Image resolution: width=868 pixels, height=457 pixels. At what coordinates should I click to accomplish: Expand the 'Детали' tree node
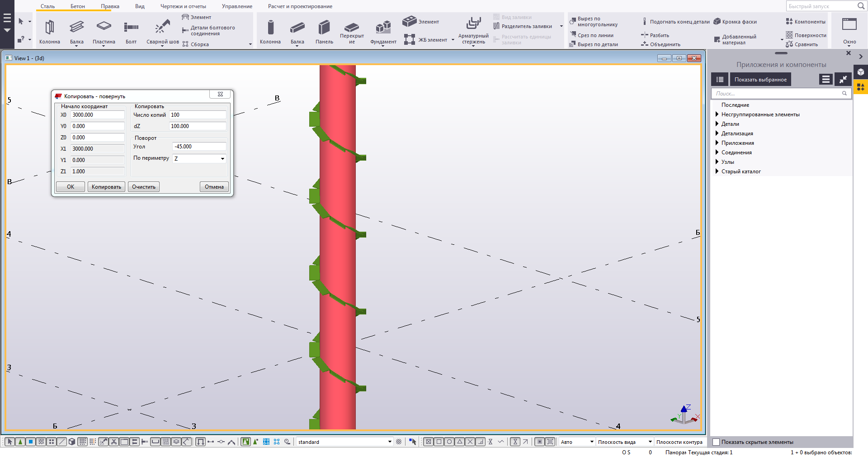pos(717,124)
